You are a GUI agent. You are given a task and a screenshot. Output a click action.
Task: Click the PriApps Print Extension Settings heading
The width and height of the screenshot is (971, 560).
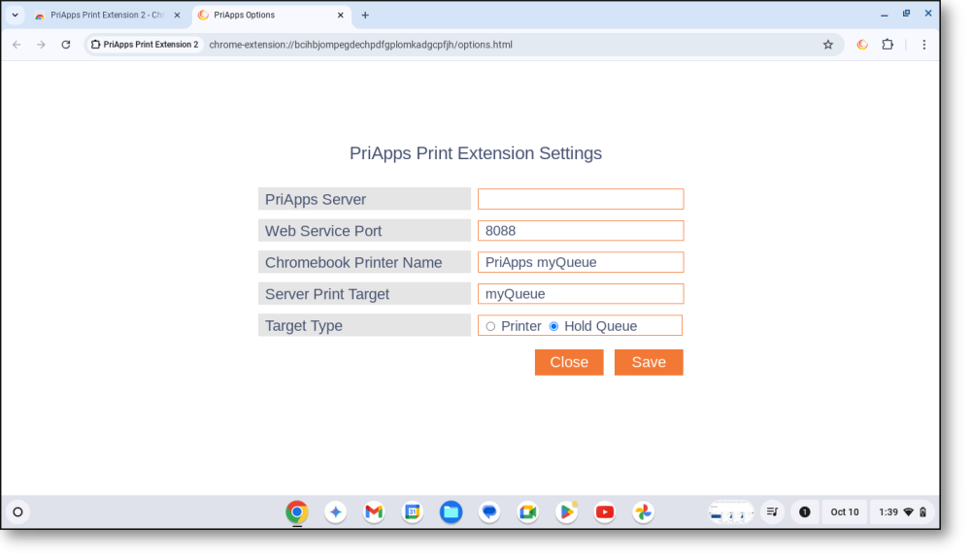pyautogui.click(x=476, y=153)
